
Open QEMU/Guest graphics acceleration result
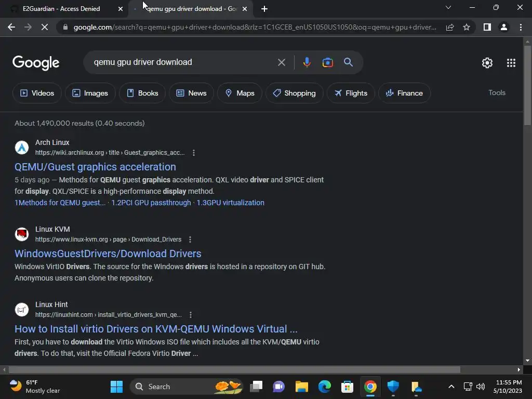(96, 167)
